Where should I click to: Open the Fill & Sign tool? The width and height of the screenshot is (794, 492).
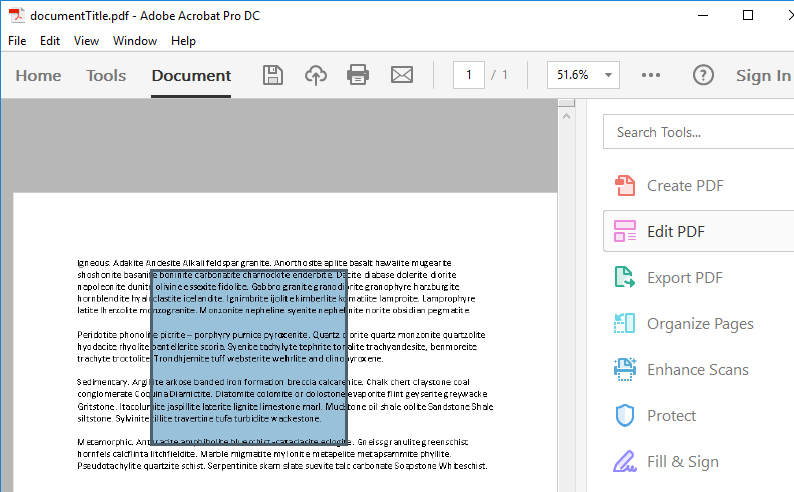(x=682, y=461)
